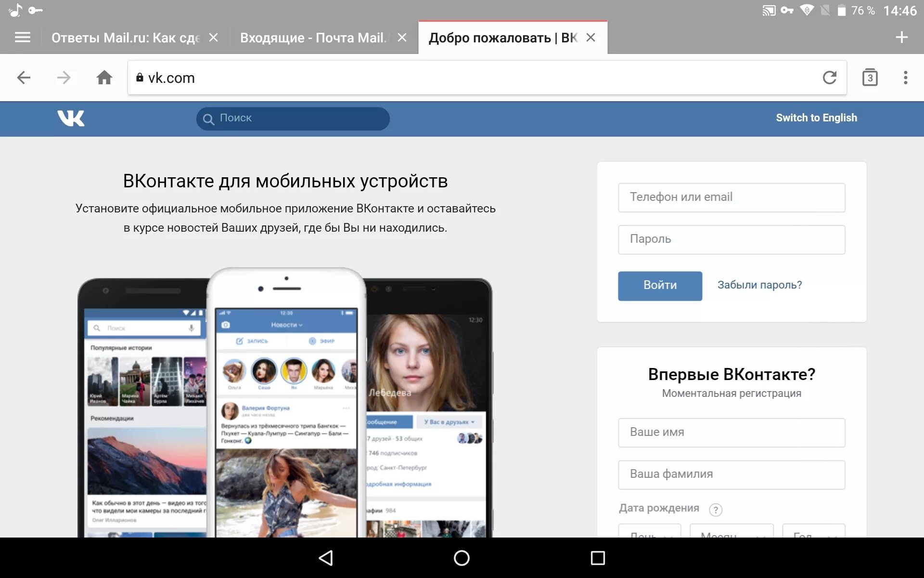Select the Добро пожаловать | ВК tab
The width and height of the screenshot is (924, 578).
(502, 38)
